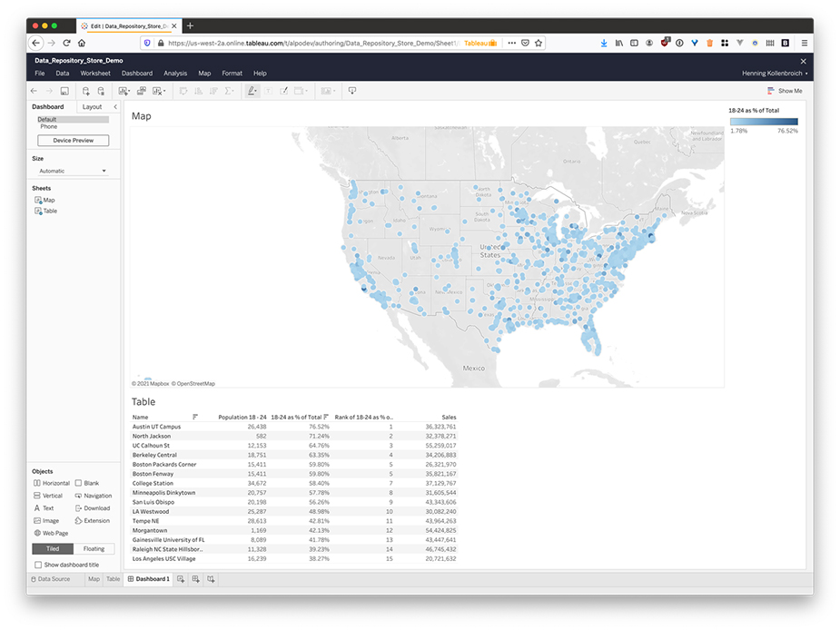Click the Device Preview button

(74, 141)
